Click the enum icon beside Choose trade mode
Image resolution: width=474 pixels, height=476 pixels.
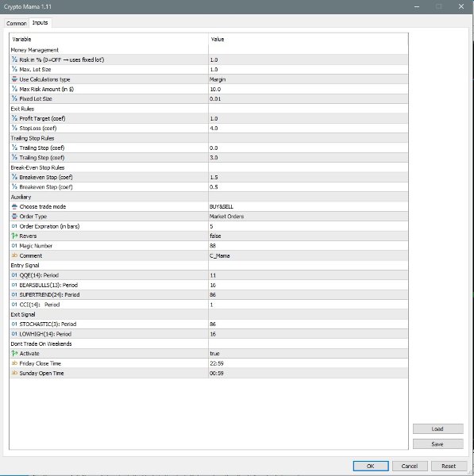point(14,206)
